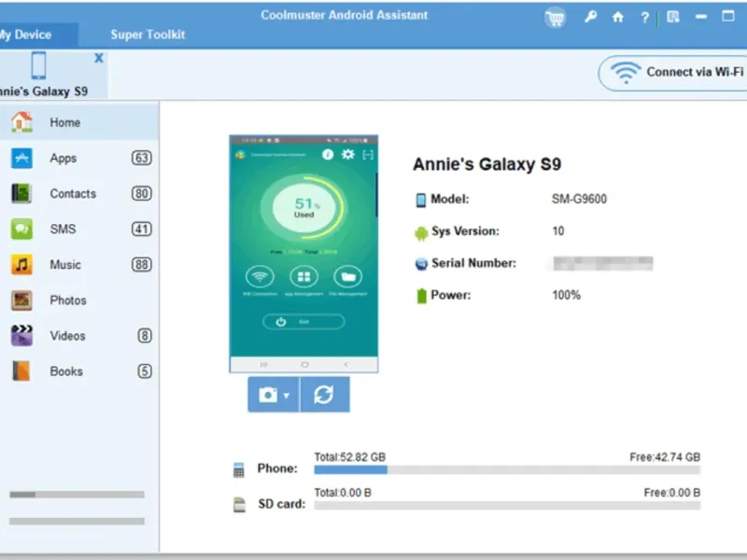Screen dimensions: 747x560
Task: Click the Exit button in phone preview
Action: [x=303, y=322]
